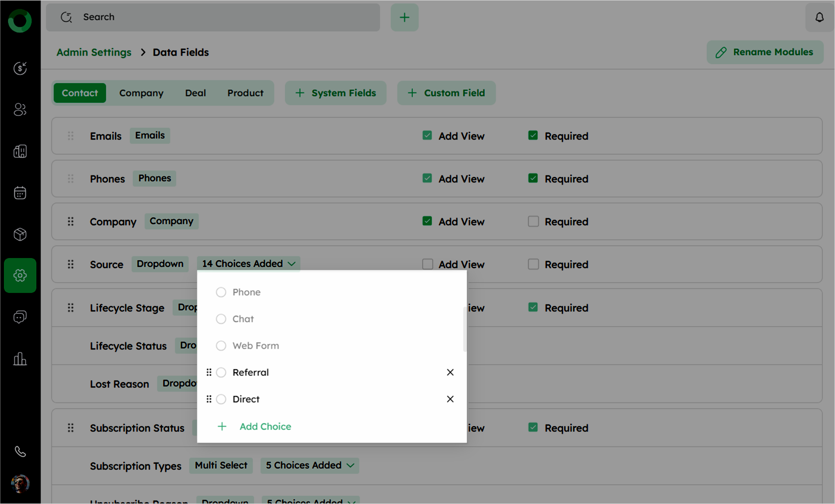The height and width of the screenshot is (504, 835).
Task: Open the Dropdown type for Source
Action: click(x=160, y=264)
